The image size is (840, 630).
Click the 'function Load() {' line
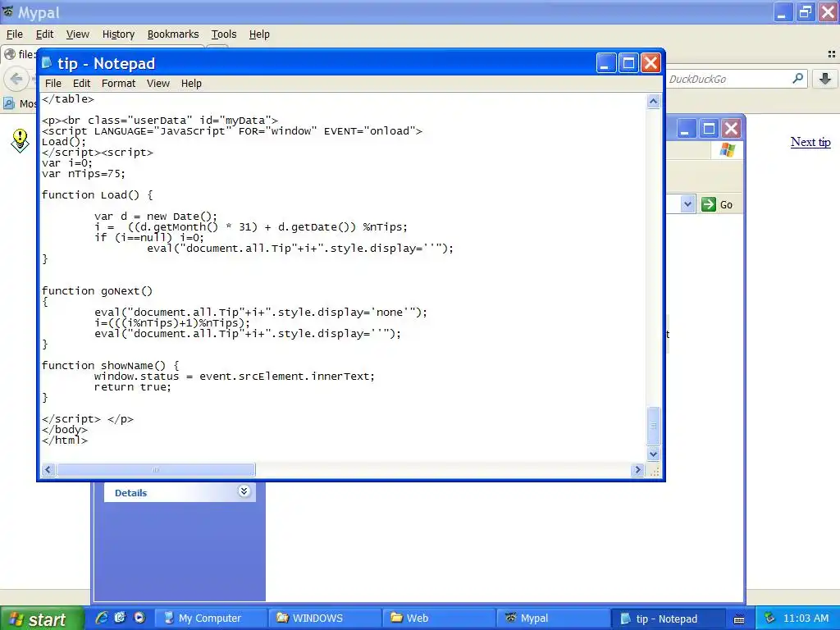point(98,195)
